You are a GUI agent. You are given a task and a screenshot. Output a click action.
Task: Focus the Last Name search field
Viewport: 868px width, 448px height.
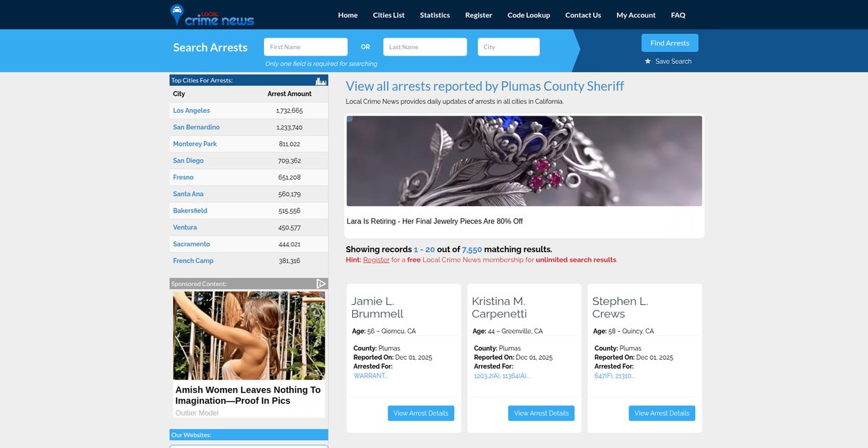click(x=425, y=47)
